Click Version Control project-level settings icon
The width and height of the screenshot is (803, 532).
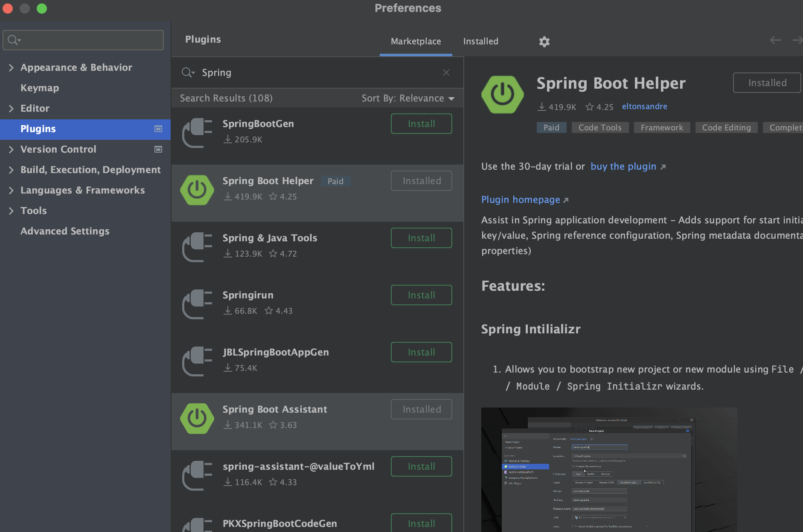click(158, 149)
